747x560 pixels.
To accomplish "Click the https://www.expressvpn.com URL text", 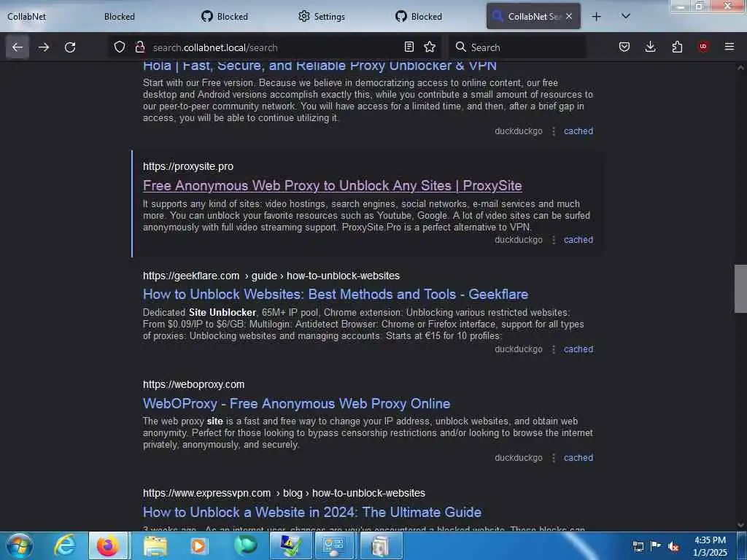I will (x=206, y=493).
